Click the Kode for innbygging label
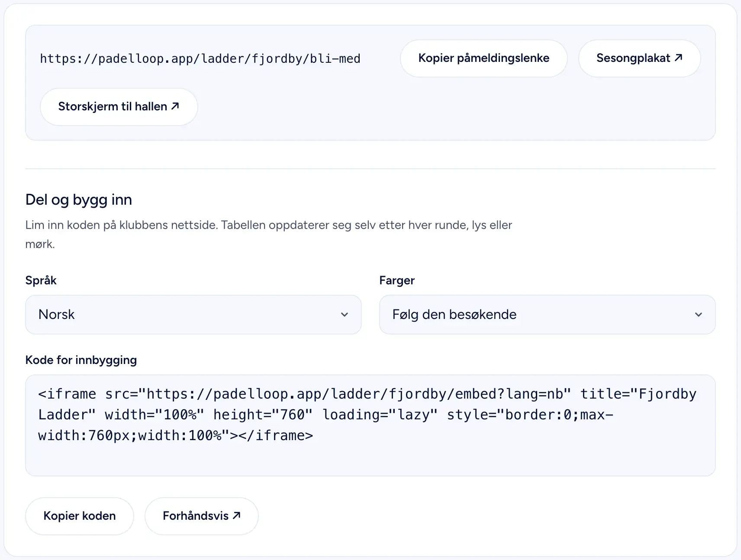 (81, 360)
